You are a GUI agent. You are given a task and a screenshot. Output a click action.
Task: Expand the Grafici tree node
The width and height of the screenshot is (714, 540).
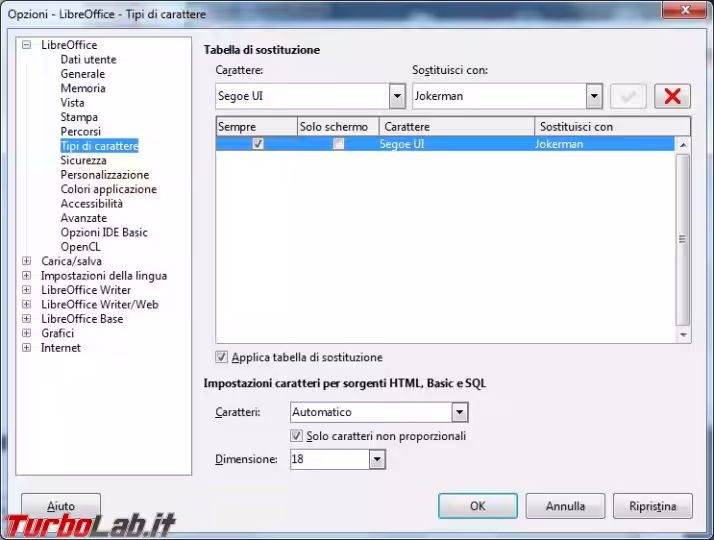click(27, 333)
